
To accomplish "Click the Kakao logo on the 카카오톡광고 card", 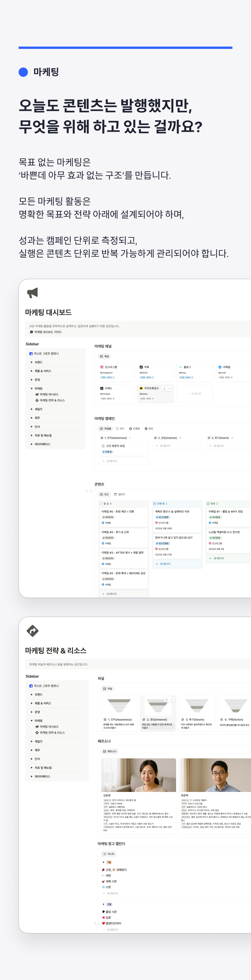I will click(x=141, y=389).
